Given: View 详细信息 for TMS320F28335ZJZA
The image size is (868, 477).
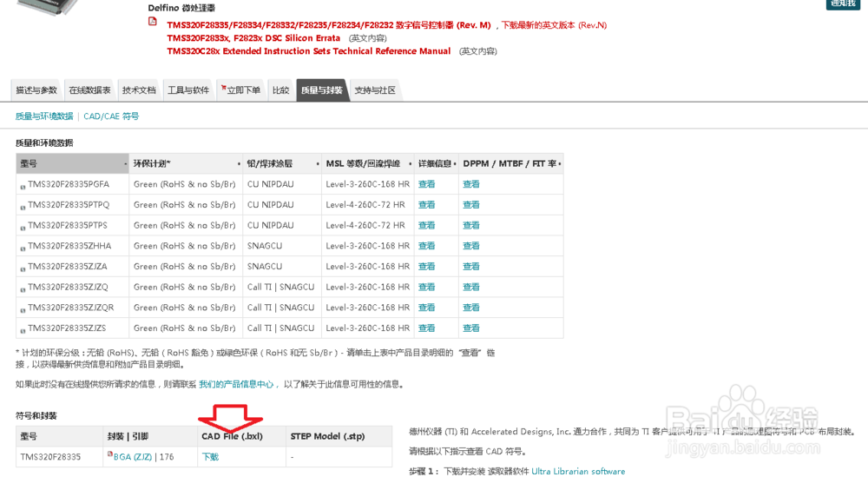Looking at the screenshot, I should coord(426,266).
